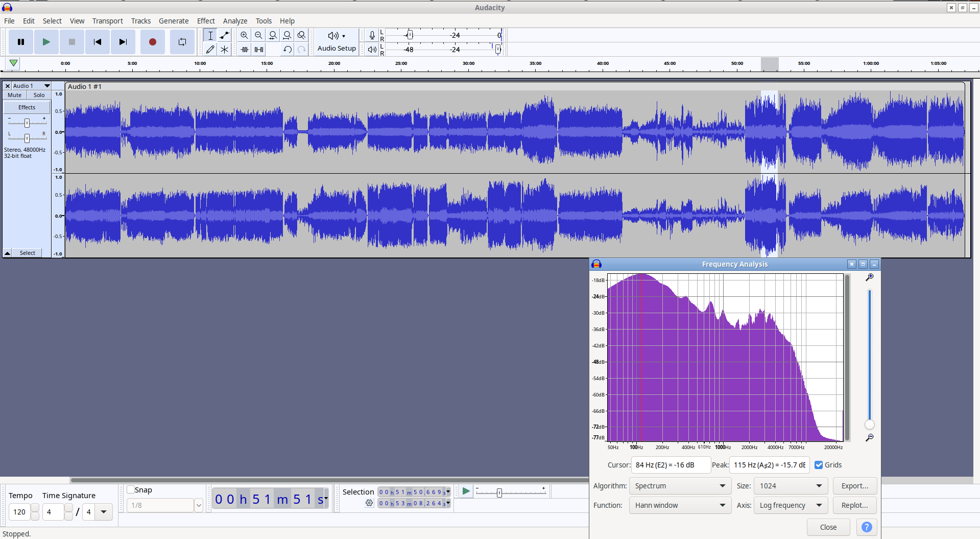Click the Zoom Out icon
This screenshot has height=539, width=980.
[258, 35]
